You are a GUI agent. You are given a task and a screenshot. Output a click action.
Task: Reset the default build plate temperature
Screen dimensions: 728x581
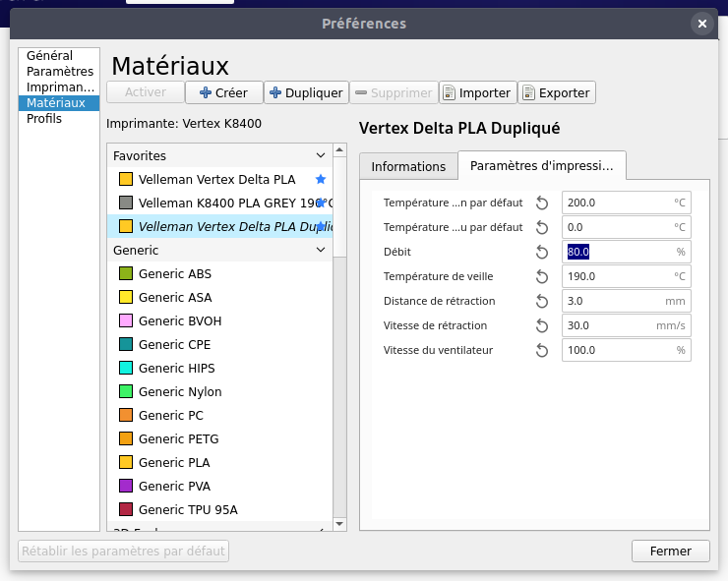pyautogui.click(x=542, y=227)
